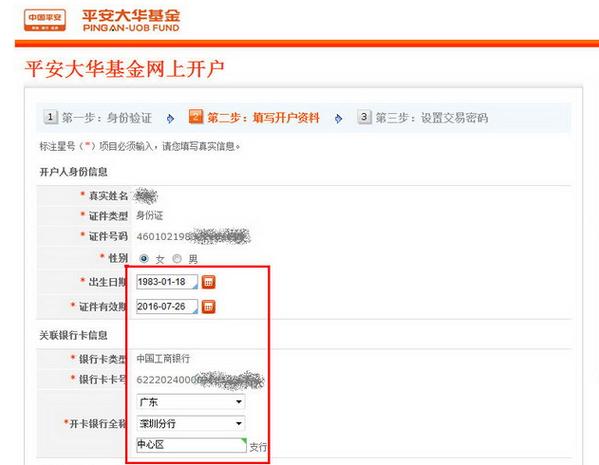
Task: Open calendar picker beside ID expiry date
Action: 208,306
